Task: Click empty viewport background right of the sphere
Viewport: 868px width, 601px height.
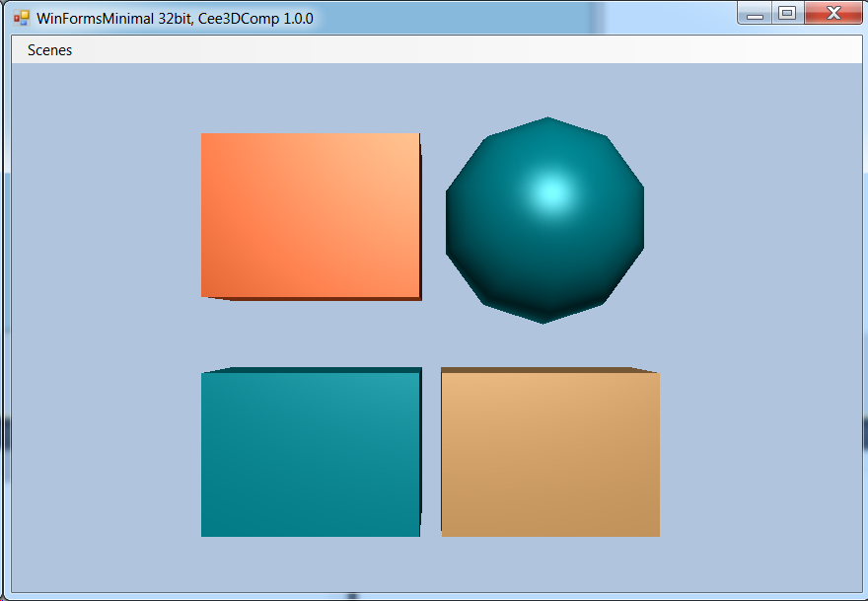Action: (x=750, y=217)
